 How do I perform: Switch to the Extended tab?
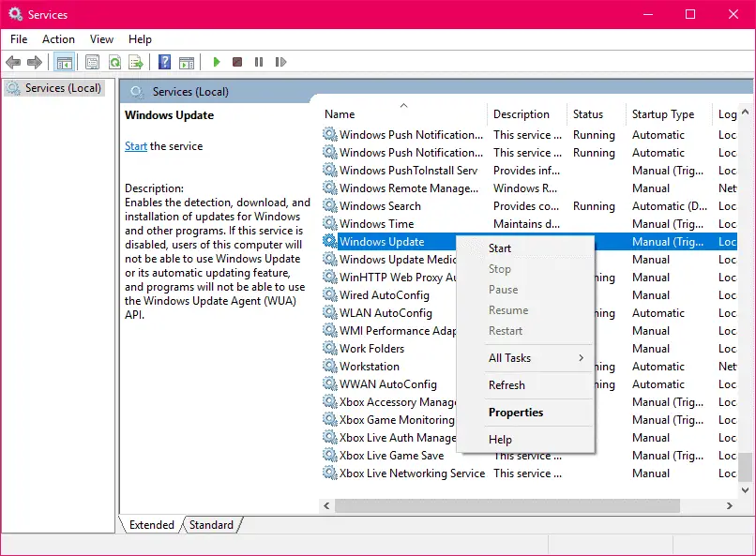(x=151, y=525)
